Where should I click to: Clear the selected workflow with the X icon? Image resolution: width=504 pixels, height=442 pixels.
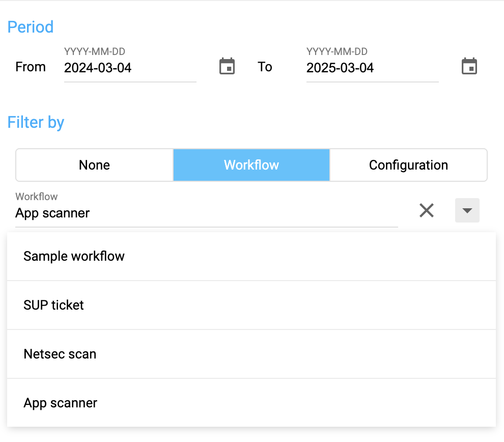point(427,210)
